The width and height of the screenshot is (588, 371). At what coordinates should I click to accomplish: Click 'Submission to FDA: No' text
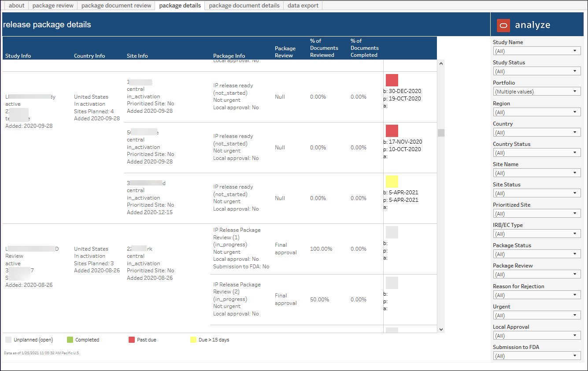pos(241,267)
